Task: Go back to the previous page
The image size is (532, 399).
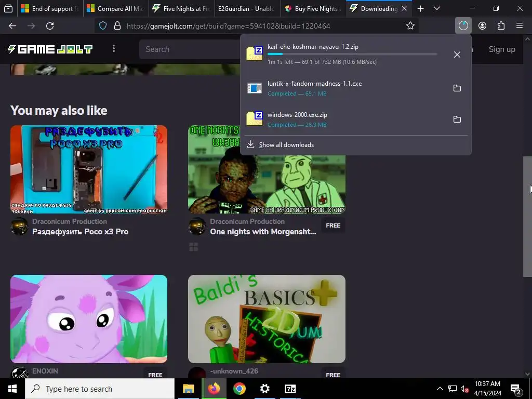Action: [x=12, y=26]
